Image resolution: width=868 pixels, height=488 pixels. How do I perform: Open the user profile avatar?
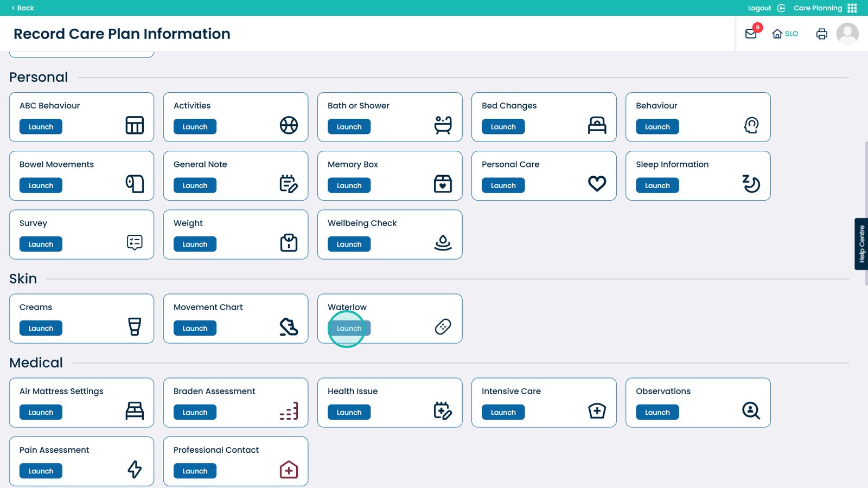point(847,34)
